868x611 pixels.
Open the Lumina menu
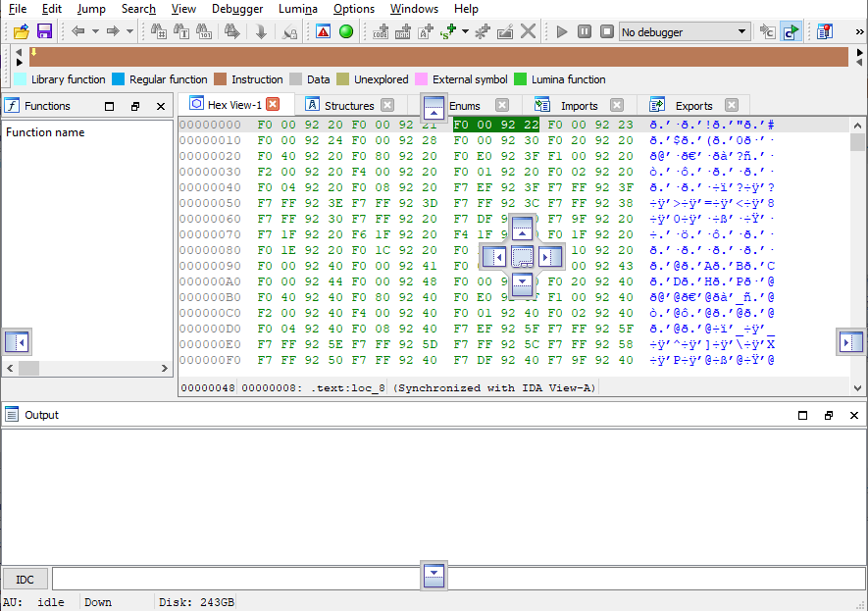tap(297, 9)
